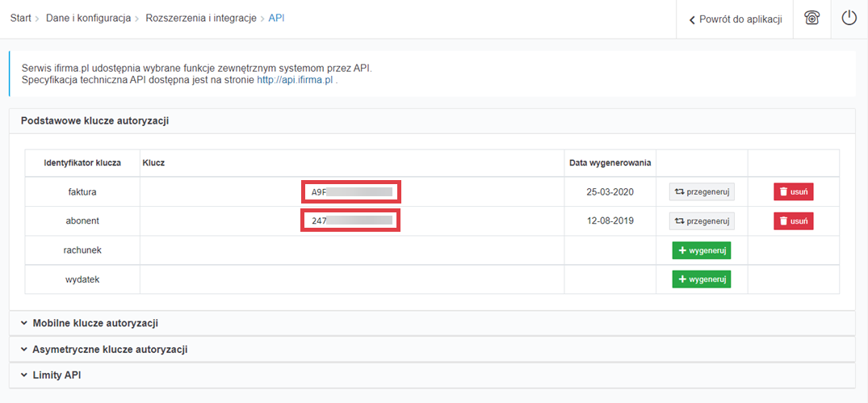
Task: Open the api.ifirma.pl documentation link
Action: (295, 81)
